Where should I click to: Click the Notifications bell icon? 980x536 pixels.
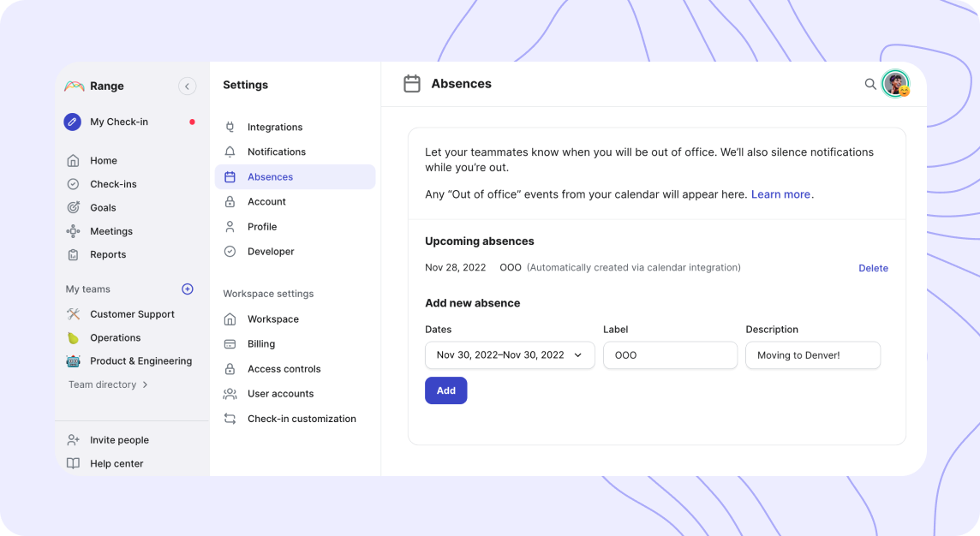230,152
